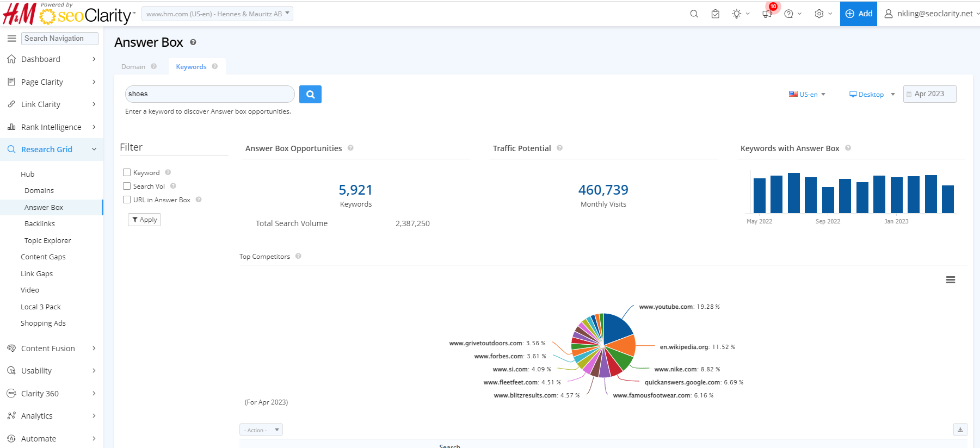Screen dimensions: 980x448
Task: Open the Action dropdown menu
Action: tap(261, 430)
